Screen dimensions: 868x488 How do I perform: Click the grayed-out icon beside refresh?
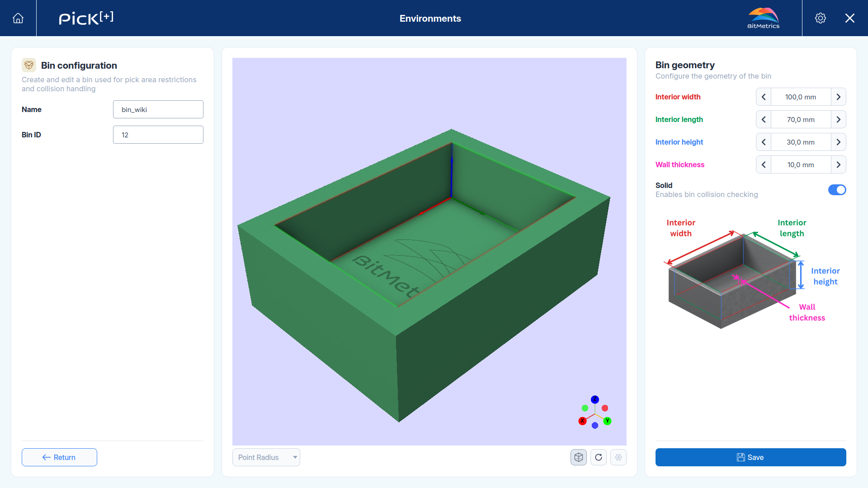coord(618,457)
